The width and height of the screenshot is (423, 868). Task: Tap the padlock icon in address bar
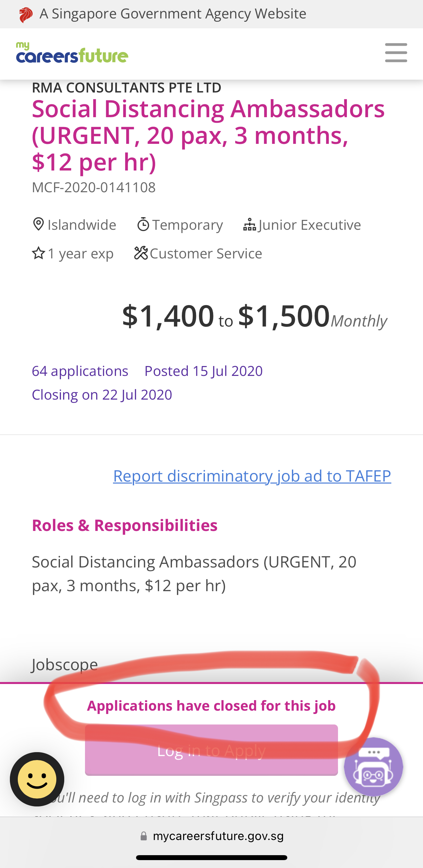click(x=144, y=836)
